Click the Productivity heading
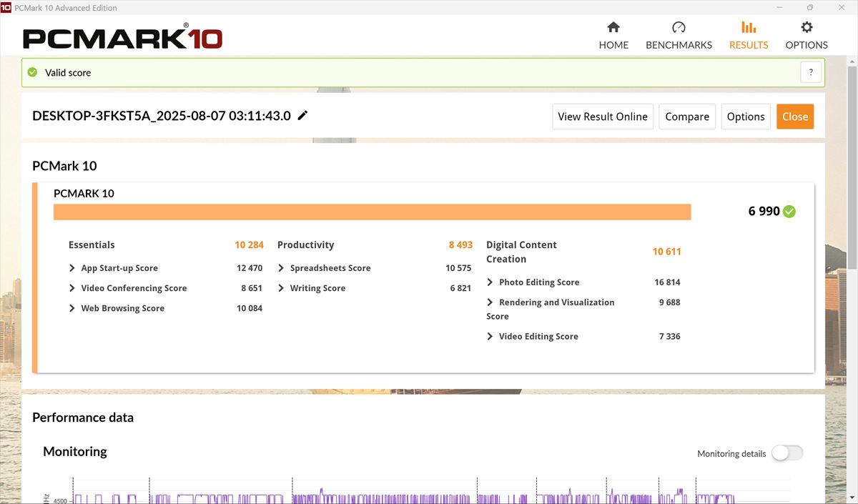858x504 pixels. coord(305,244)
